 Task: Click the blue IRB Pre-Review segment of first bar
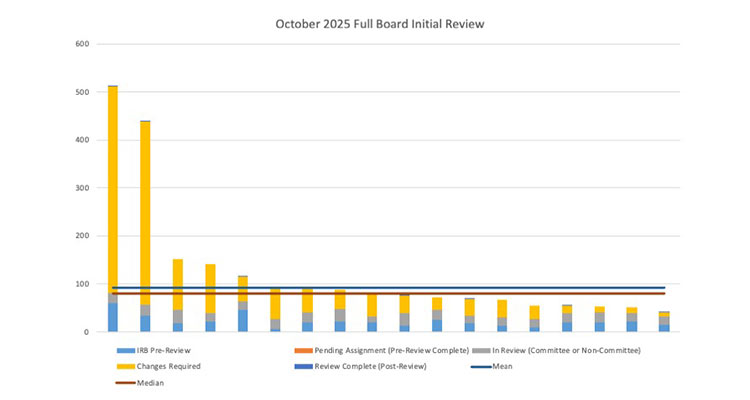click(113, 317)
